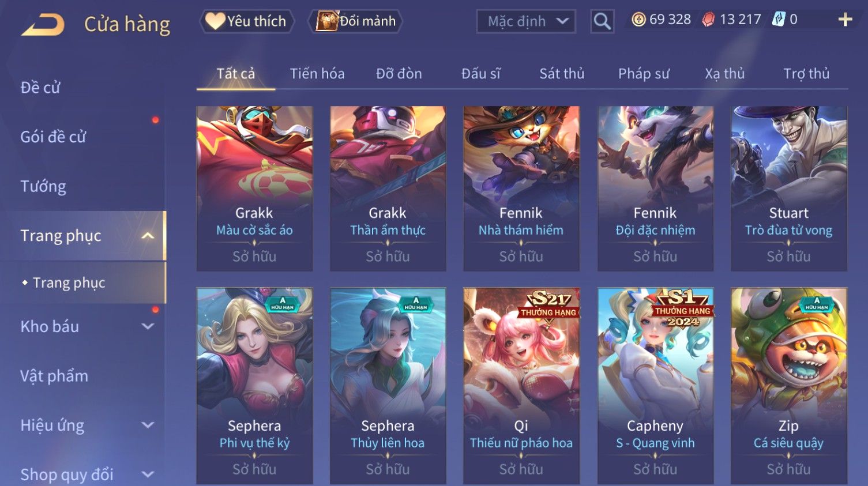The height and width of the screenshot is (486, 868).
Task: Switch to the Sát thủ tab
Action: [562, 74]
